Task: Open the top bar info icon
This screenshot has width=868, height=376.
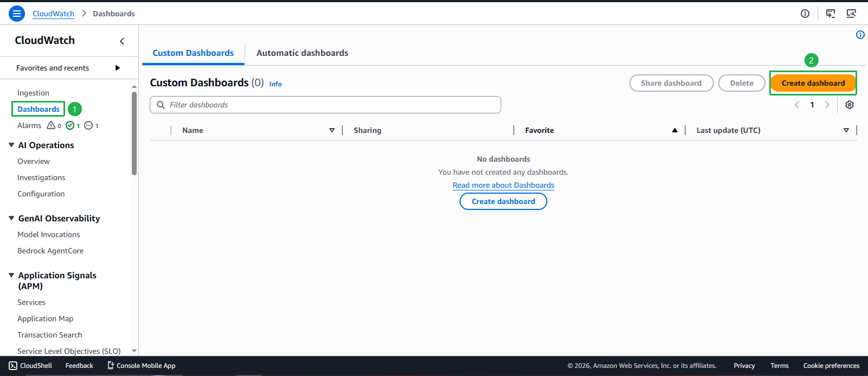Action: 805,14
